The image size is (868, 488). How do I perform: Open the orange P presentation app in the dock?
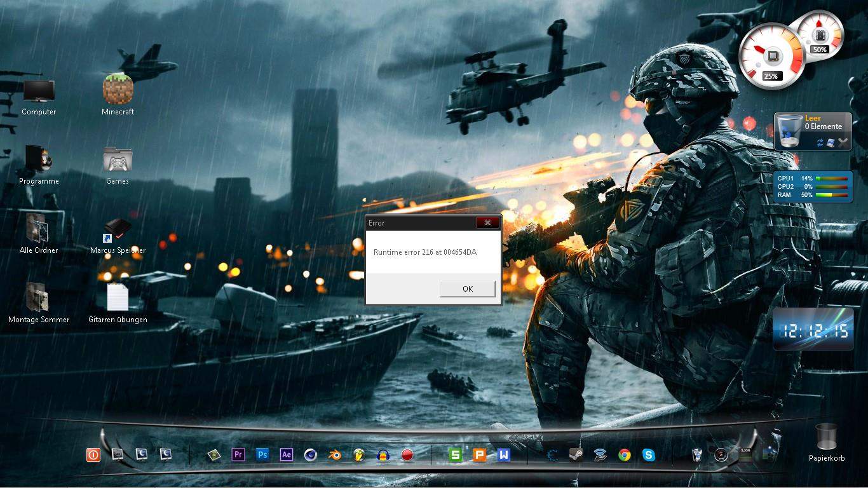480,454
